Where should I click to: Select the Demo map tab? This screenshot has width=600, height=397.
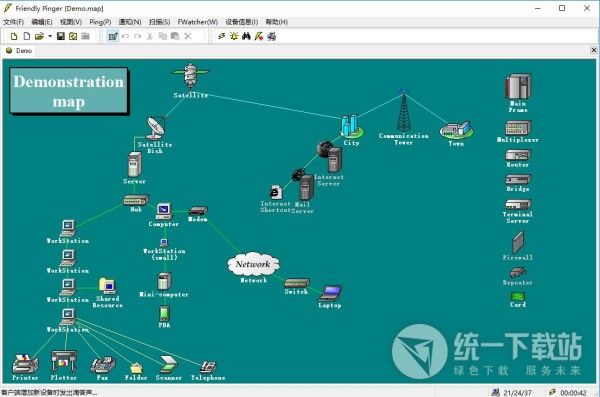19,51
